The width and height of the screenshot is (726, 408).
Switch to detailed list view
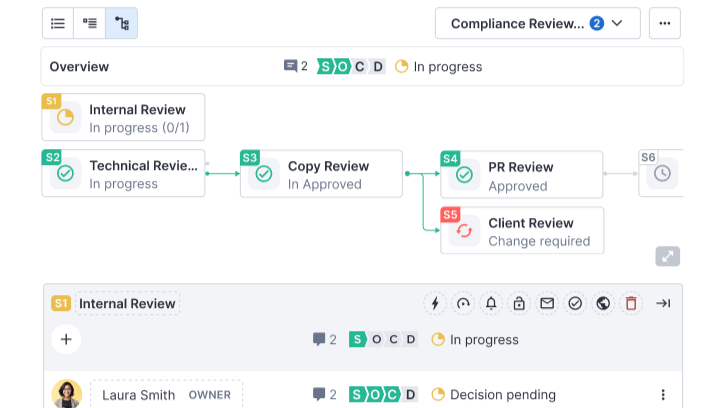pyautogui.click(x=90, y=23)
